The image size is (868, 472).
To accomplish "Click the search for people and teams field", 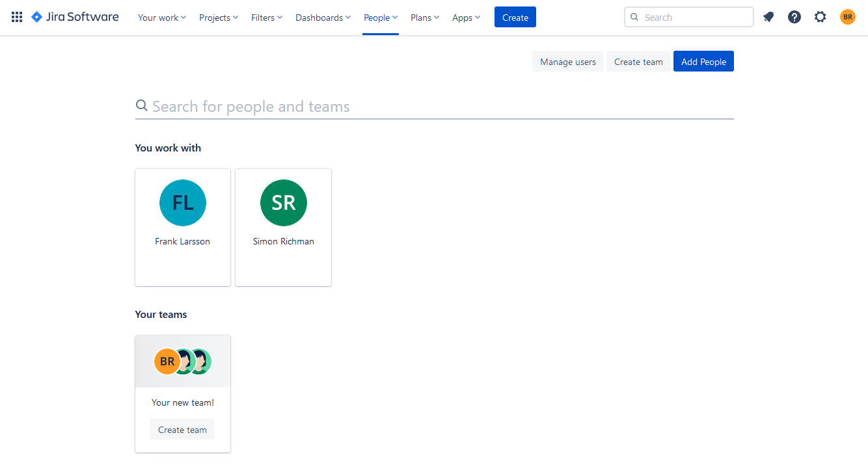I will (434, 106).
